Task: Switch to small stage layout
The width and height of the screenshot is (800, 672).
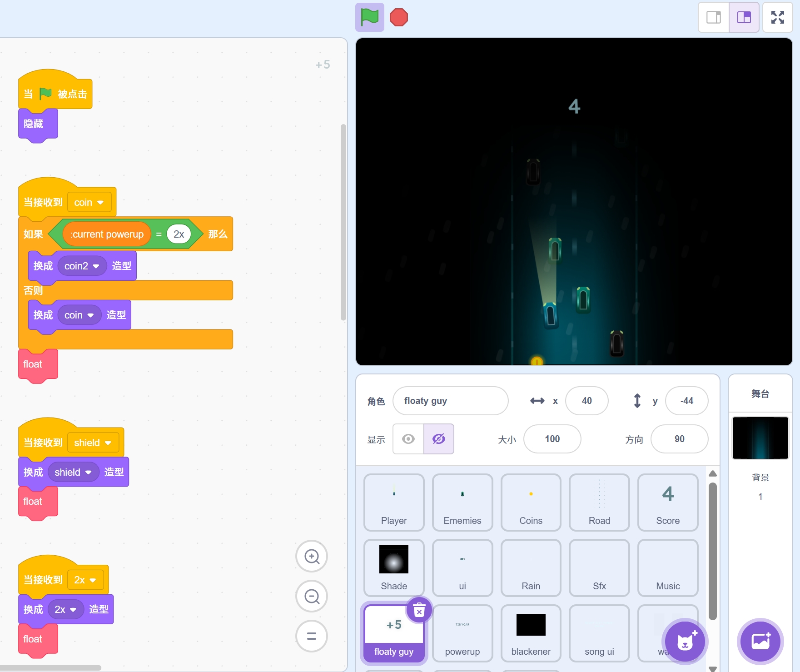Action: click(713, 18)
